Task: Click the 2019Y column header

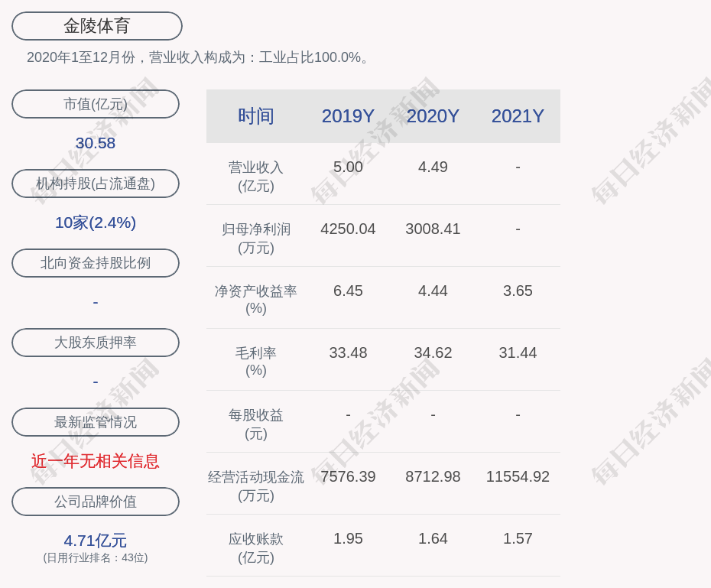Action: tap(349, 116)
